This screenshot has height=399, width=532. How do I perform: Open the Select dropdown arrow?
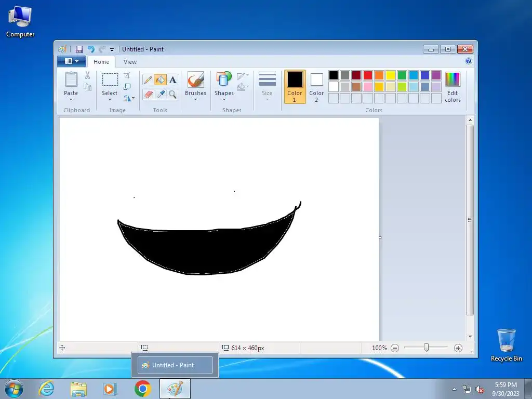pos(110,99)
